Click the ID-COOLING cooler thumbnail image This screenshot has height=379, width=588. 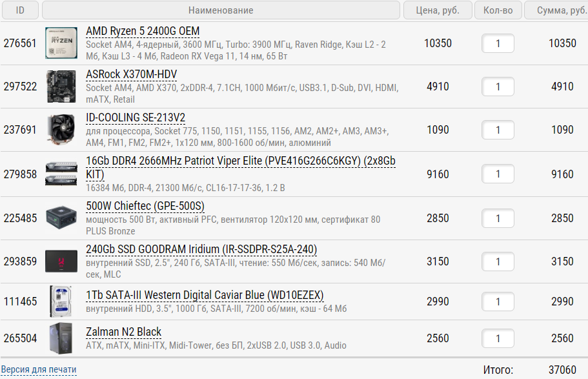tap(61, 130)
